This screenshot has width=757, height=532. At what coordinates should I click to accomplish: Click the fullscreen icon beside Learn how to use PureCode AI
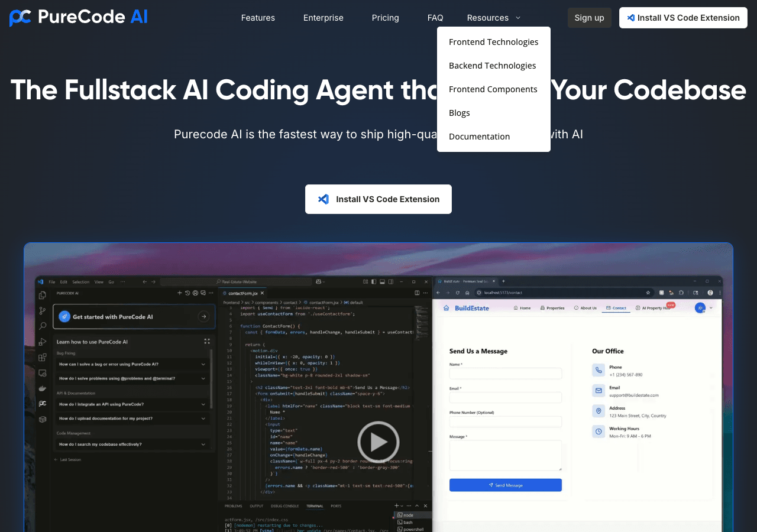tap(207, 341)
